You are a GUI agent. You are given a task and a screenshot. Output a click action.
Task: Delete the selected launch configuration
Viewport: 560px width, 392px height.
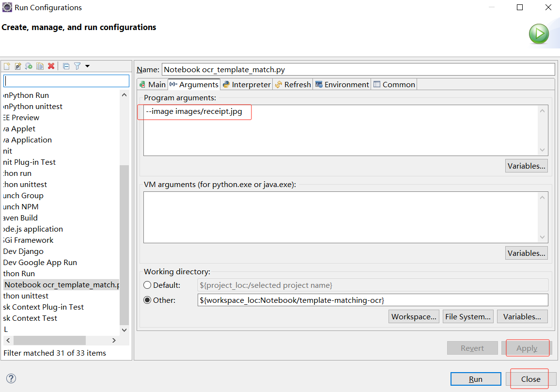51,66
